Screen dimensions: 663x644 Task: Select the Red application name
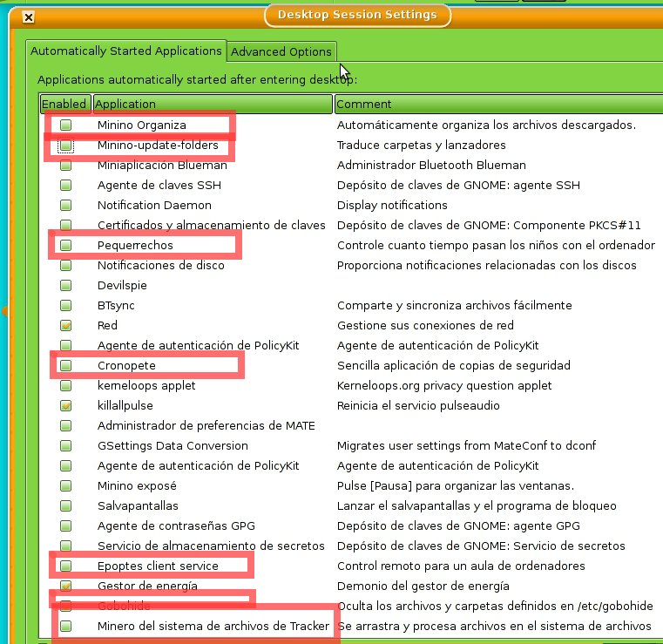pyautogui.click(x=107, y=325)
